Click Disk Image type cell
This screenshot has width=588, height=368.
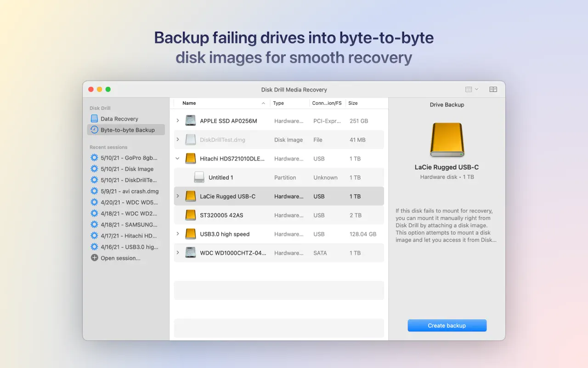coord(288,140)
